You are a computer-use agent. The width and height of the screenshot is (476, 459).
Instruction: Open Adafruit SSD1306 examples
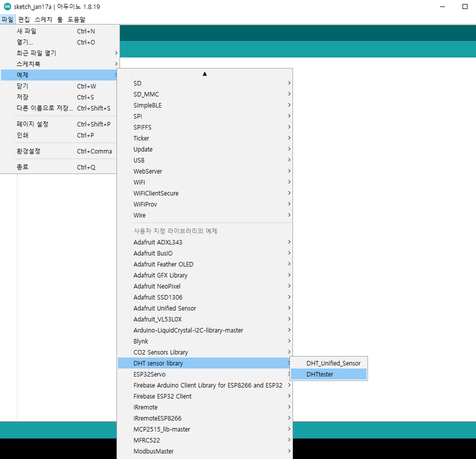[205, 297]
